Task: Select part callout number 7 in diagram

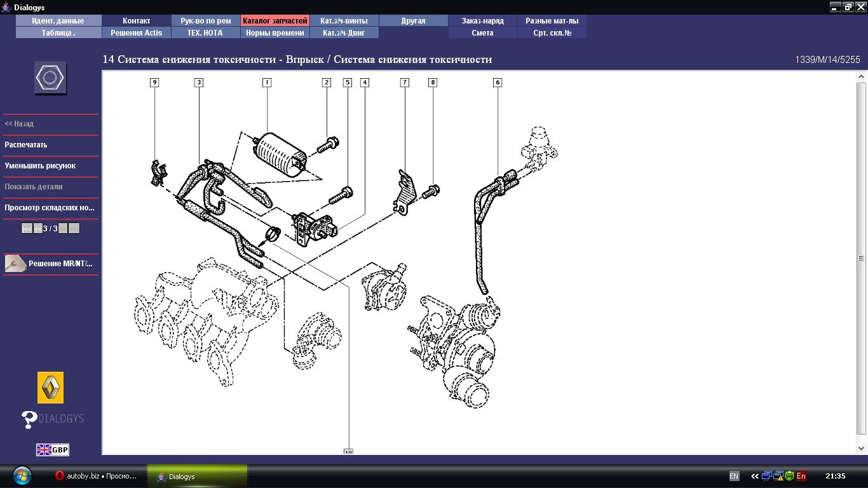Action: click(405, 83)
